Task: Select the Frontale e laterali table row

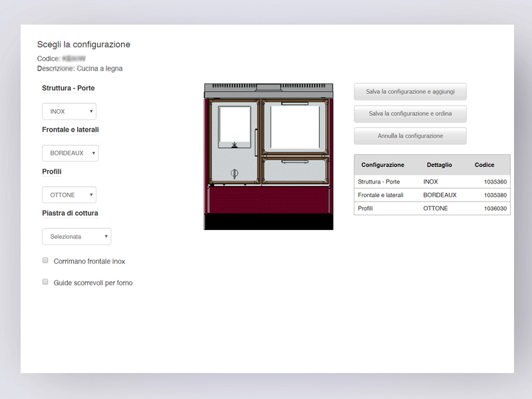Action: pos(432,195)
